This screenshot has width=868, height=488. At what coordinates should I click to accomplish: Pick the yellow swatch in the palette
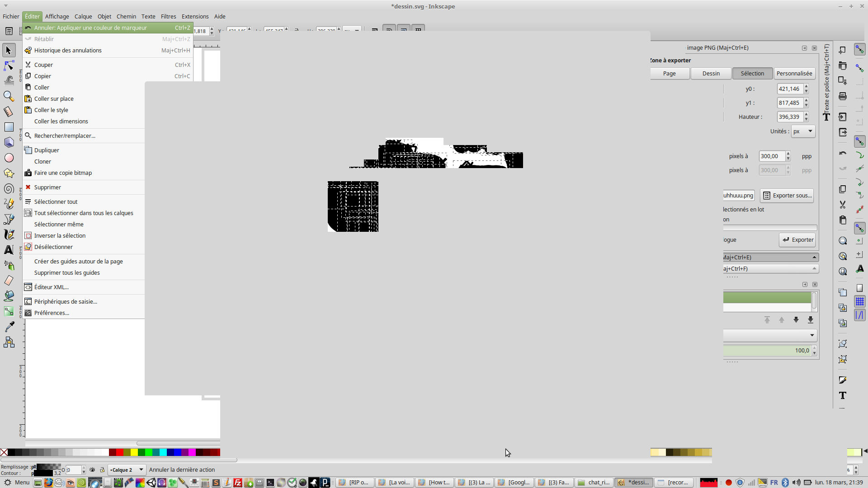pyautogui.click(x=134, y=452)
